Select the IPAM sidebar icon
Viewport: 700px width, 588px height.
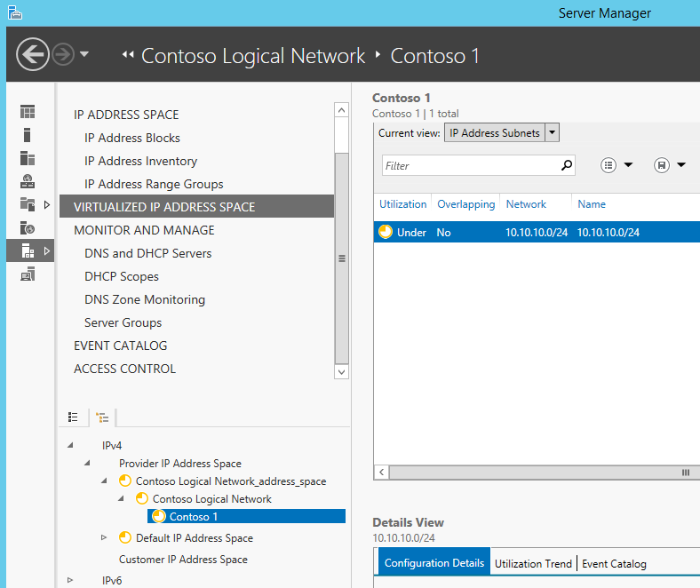click(x=28, y=250)
